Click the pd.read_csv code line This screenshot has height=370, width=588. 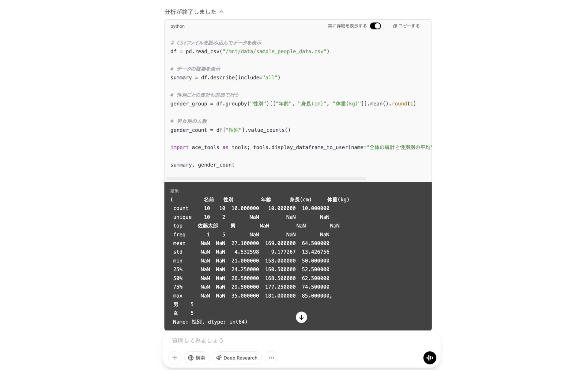pyautogui.click(x=250, y=51)
